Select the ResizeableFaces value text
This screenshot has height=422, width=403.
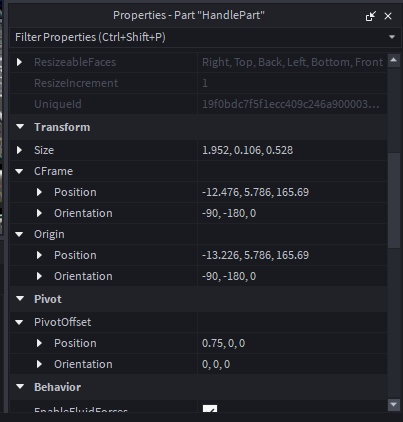point(292,62)
